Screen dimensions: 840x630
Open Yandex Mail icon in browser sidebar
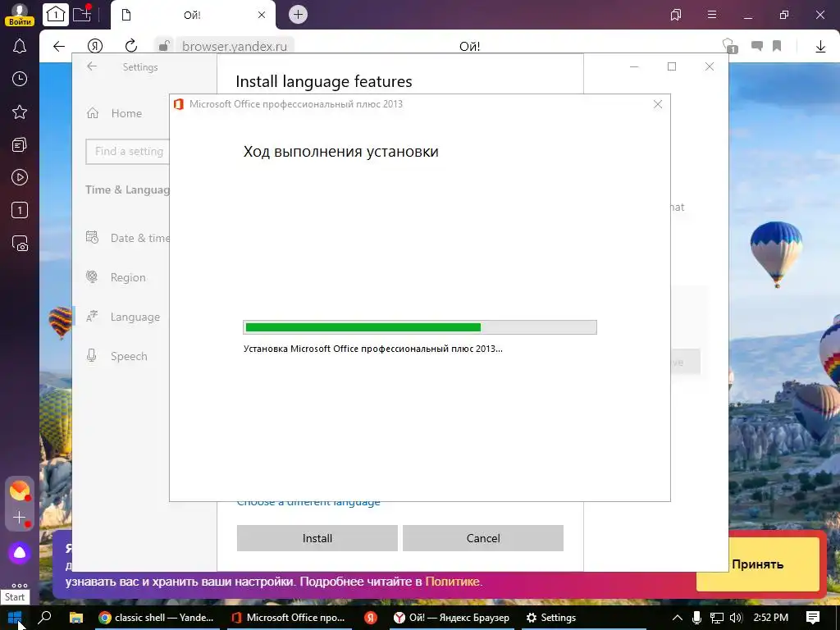20,491
